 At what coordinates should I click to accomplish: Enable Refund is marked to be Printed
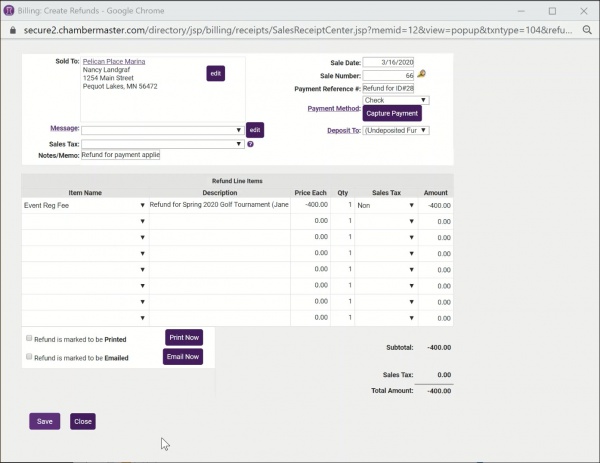pos(29,339)
